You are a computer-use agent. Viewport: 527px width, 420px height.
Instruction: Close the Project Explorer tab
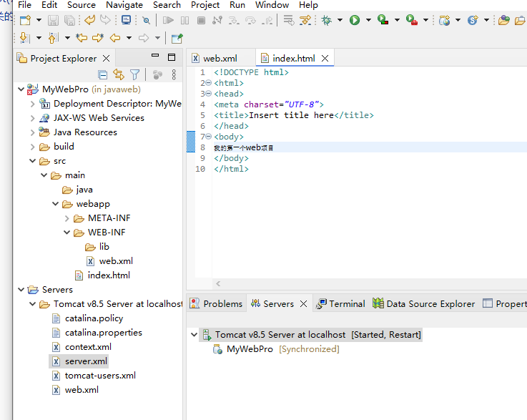click(x=107, y=59)
